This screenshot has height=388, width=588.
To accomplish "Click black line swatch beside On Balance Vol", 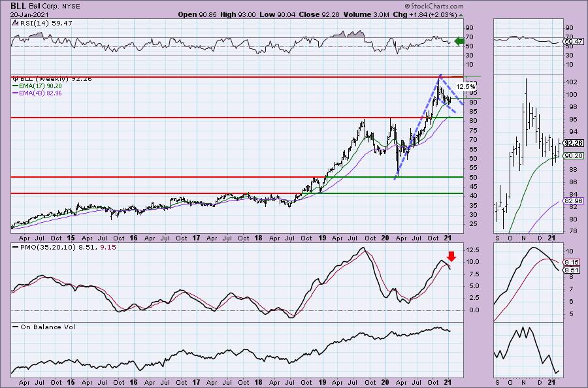I will click(16, 327).
